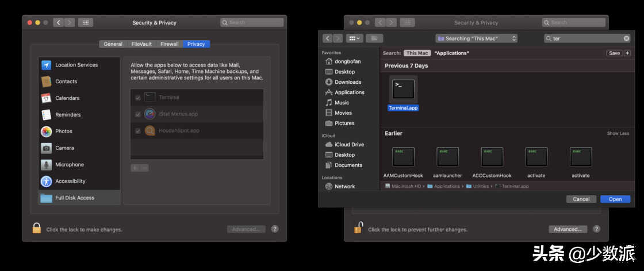
Task: Click the unlocked padlock in the right window
Action: click(x=358, y=228)
